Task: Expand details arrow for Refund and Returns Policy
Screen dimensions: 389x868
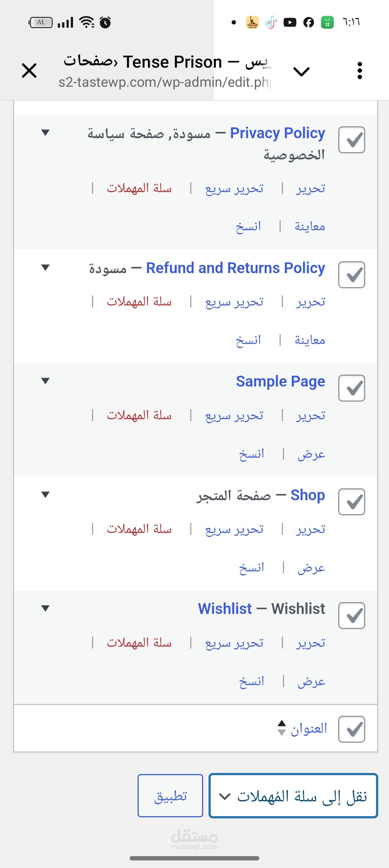Action: (45, 268)
